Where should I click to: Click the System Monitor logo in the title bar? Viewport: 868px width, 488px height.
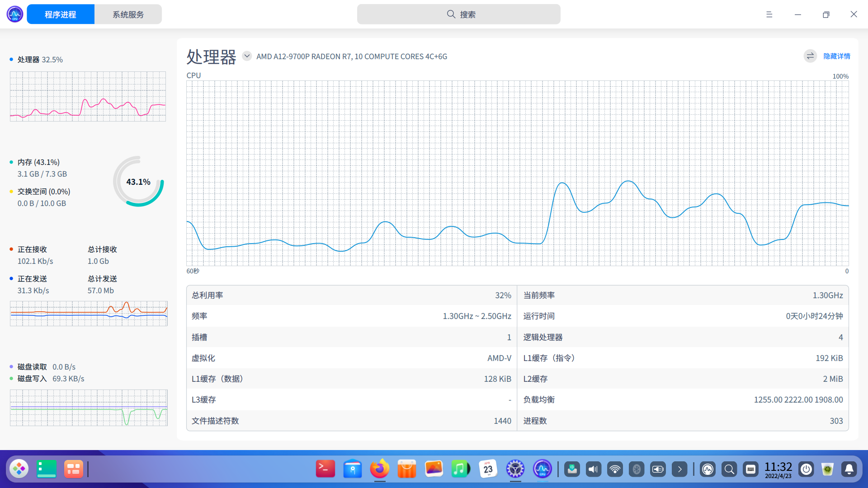coord(14,14)
